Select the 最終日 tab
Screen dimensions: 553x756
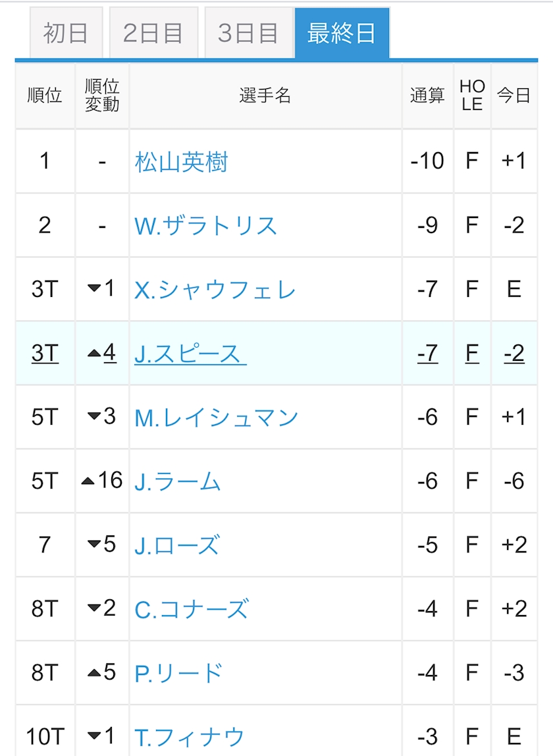click(x=342, y=34)
